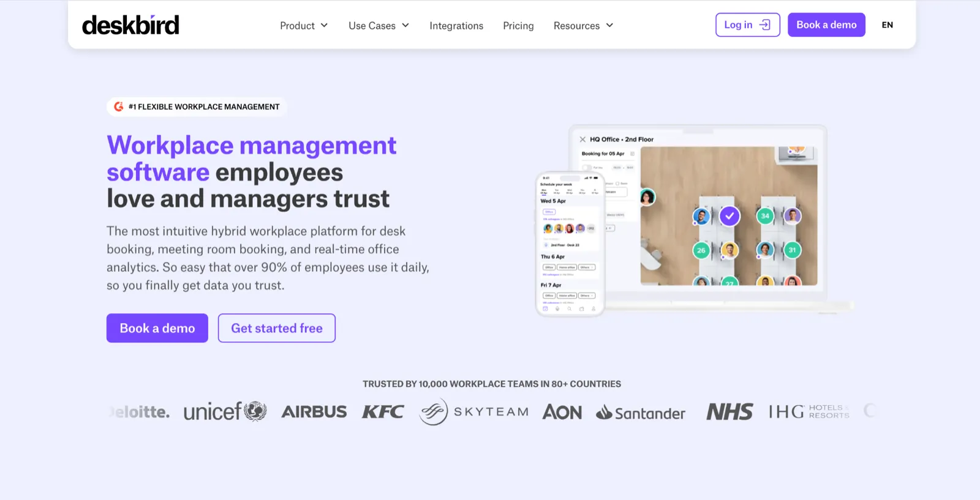
Task: Open the Product dropdown menu
Action: click(x=304, y=26)
